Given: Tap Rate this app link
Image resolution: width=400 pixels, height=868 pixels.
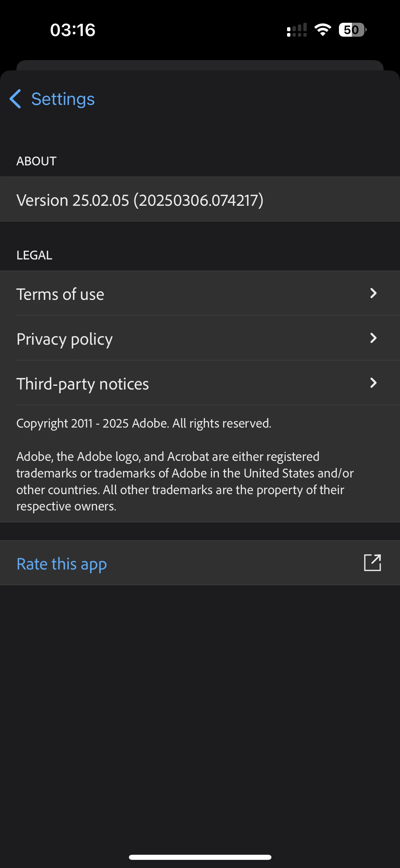Looking at the screenshot, I should point(62,564).
